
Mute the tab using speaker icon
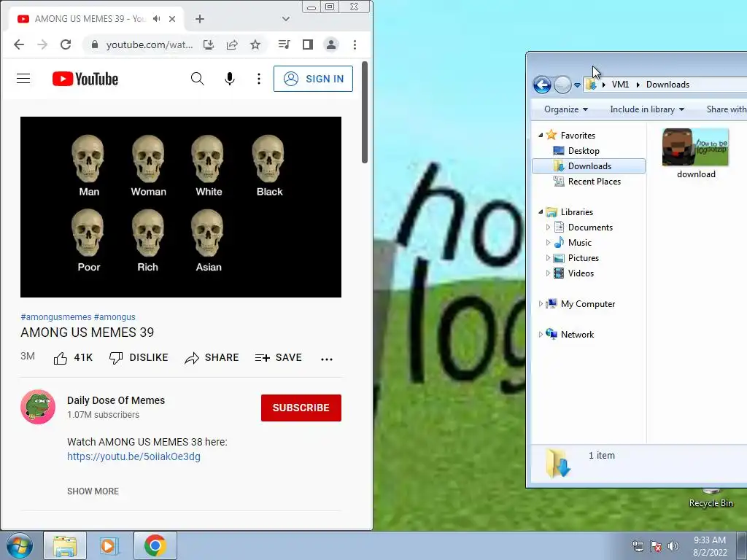pos(156,19)
